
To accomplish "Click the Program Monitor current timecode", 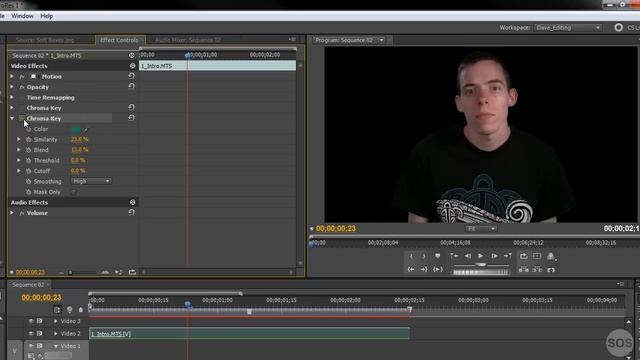I will pos(336,229).
